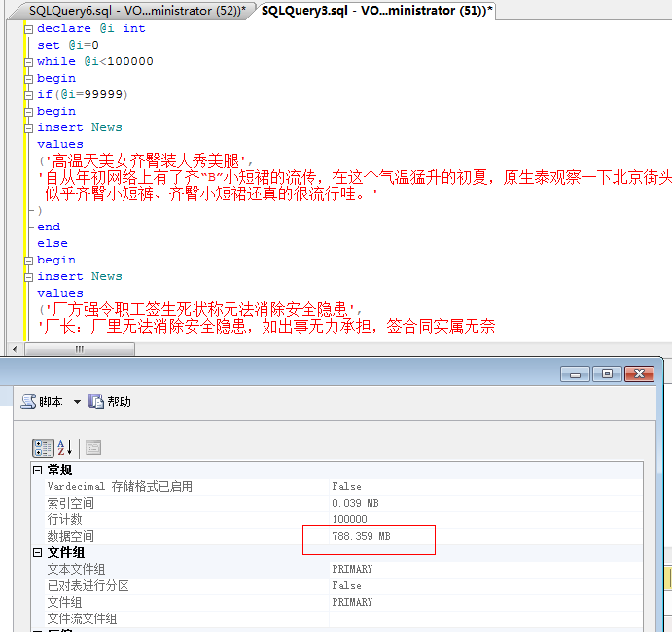Click the 脚本 script button label
The width and height of the screenshot is (672, 632).
click(51, 402)
